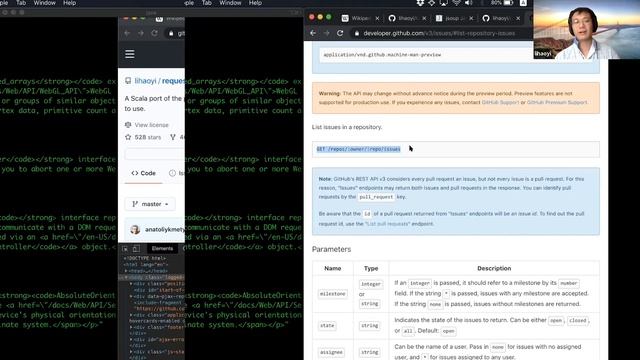Click the AirPlay display icon in menu bar
Image resolution: width=640 pixels, height=360 pixels.
(x=444, y=3)
